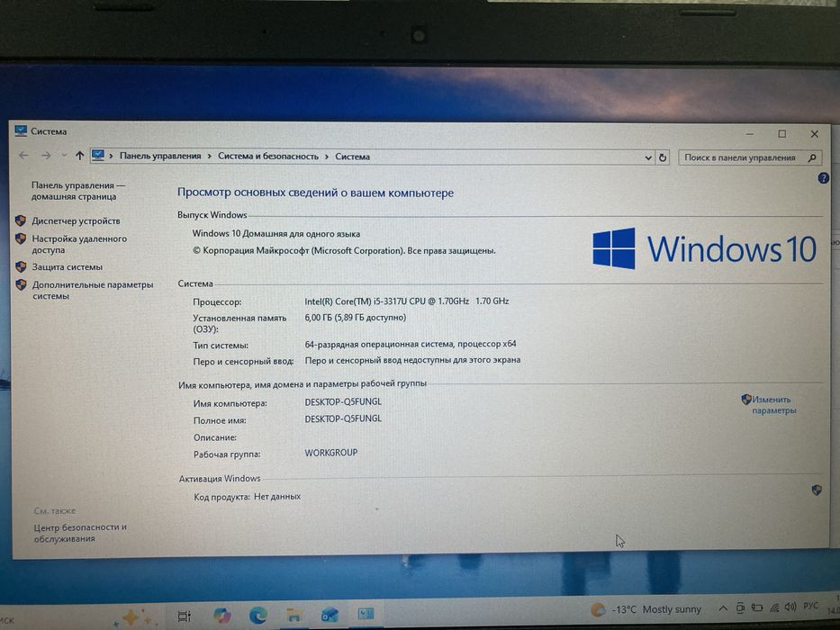Launch Microsoft Edge from taskbar
Image resolution: width=840 pixels, height=630 pixels.
click(258, 616)
